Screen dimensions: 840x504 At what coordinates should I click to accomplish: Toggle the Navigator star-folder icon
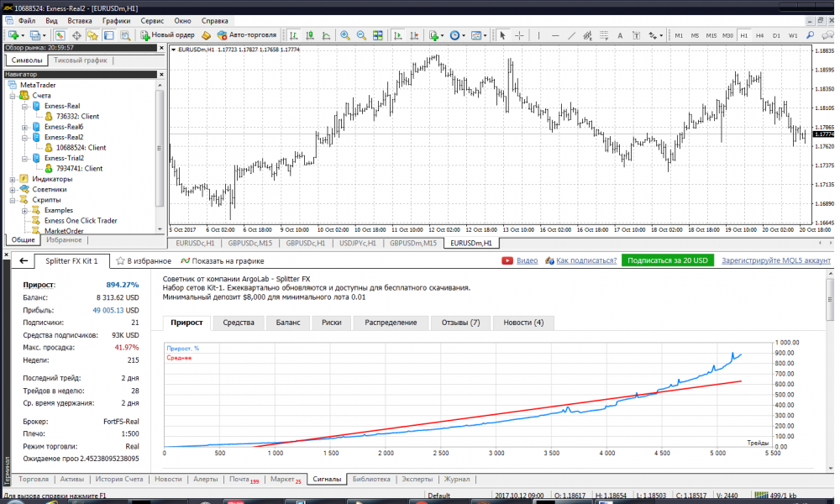[92, 35]
